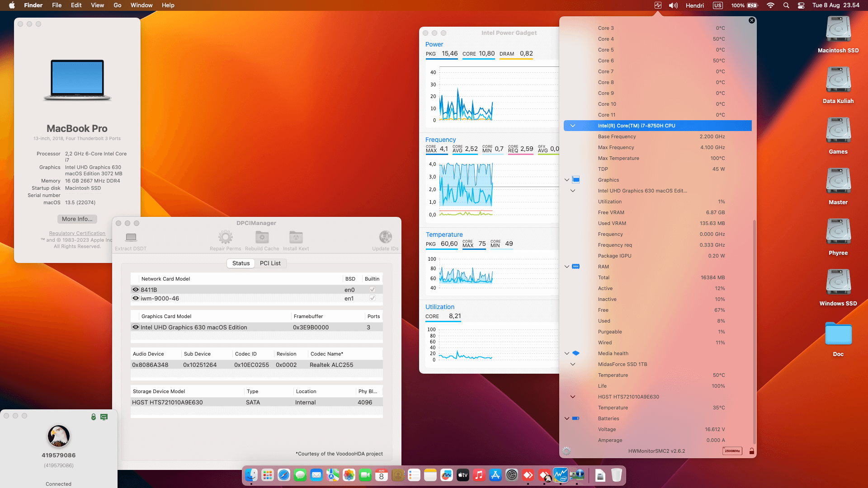Click the Hendri user menu
Screen dimensions: 868x488
tap(695, 5)
